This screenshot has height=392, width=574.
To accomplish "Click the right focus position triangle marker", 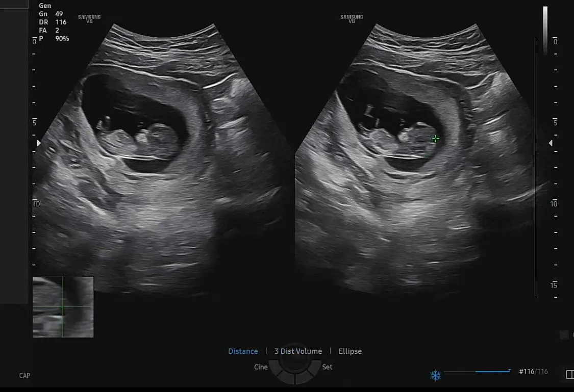I will tap(550, 143).
